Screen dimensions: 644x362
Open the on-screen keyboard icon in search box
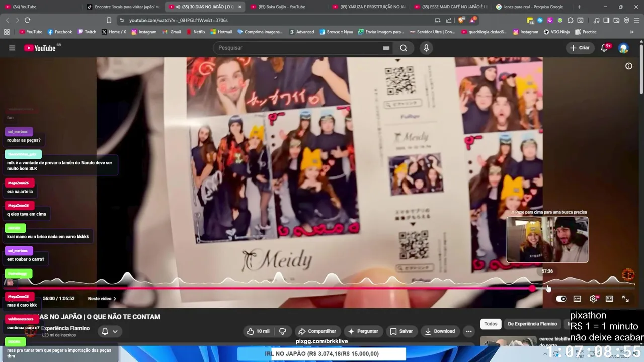386,48
